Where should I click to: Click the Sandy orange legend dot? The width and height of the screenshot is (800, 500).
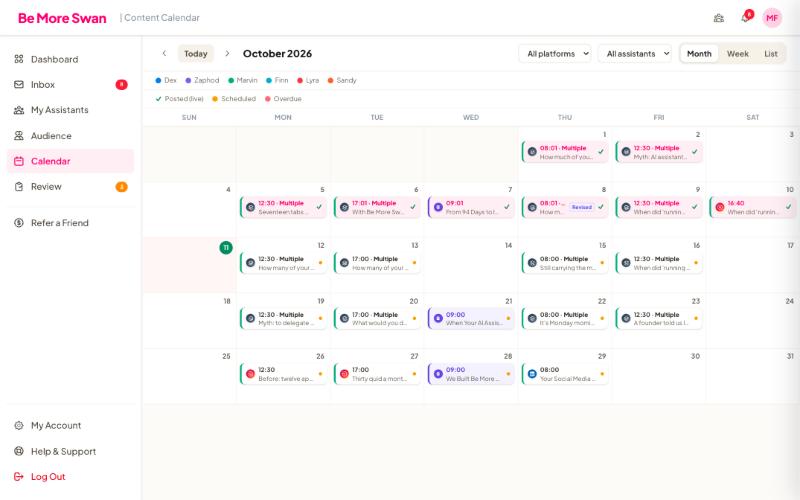tap(331, 81)
